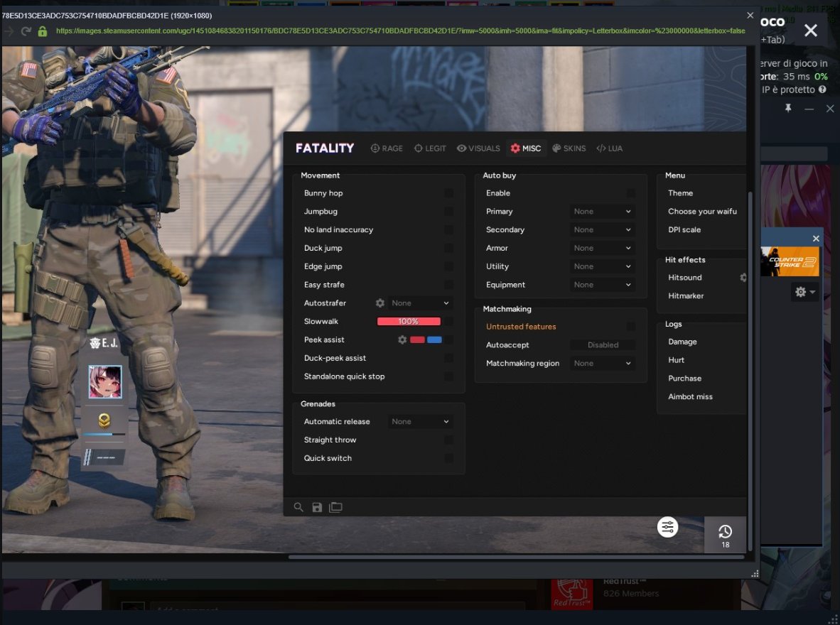Open the Armor dropdown

pyautogui.click(x=603, y=248)
